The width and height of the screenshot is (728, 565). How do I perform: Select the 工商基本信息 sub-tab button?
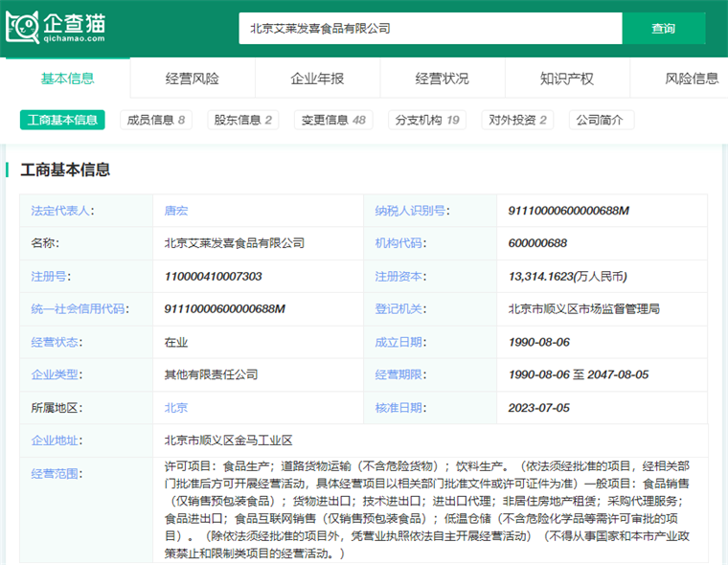(x=62, y=120)
